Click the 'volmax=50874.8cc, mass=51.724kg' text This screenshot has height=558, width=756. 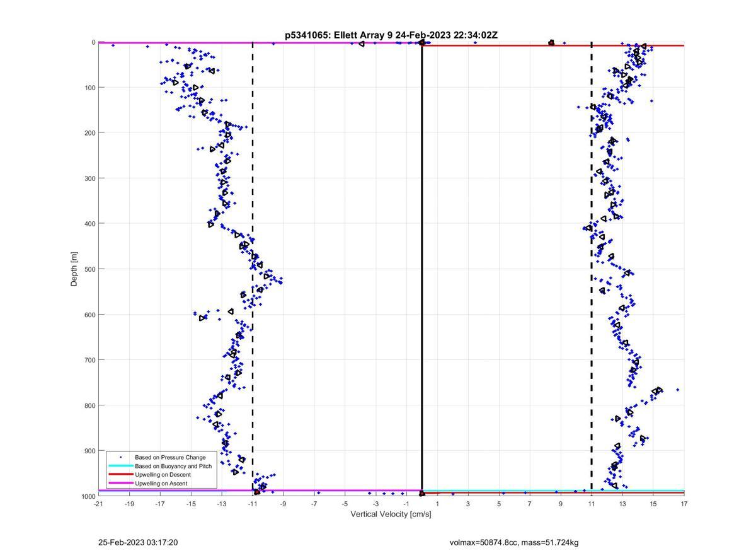click(x=514, y=543)
